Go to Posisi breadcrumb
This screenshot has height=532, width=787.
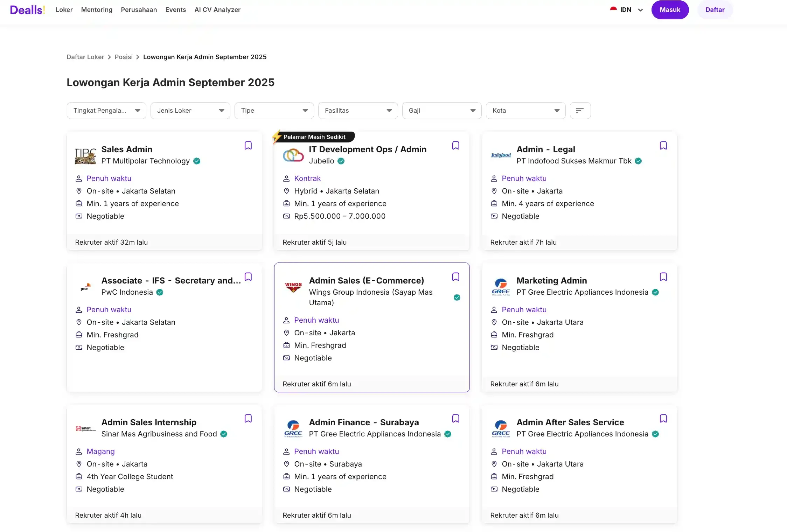[124, 57]
